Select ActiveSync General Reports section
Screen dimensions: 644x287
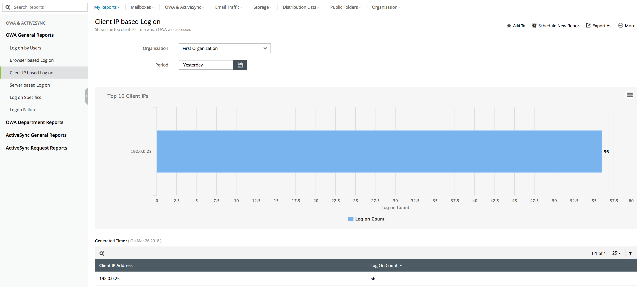pos(36,135)
